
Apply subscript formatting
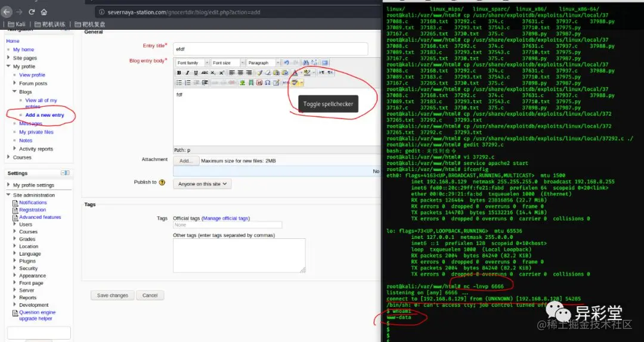pos(213,73)
